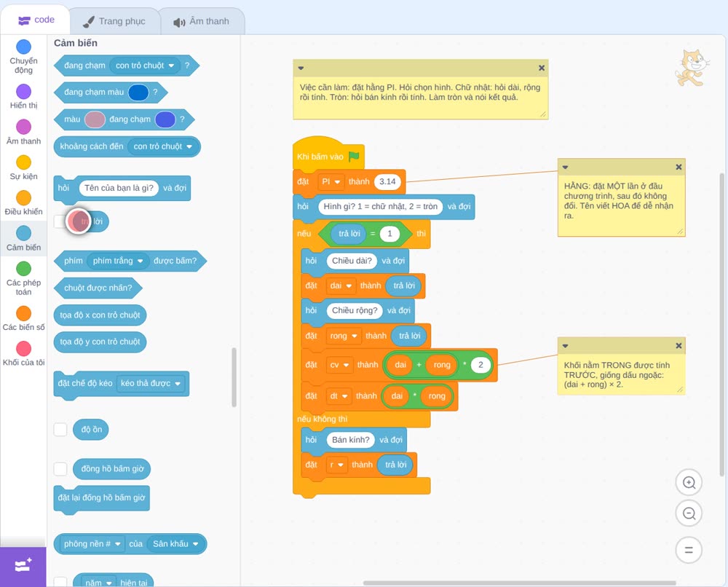This screenshot has width=728, height=587.
Task: Click the chuột được nhấn? block
Action: point(98,288)
